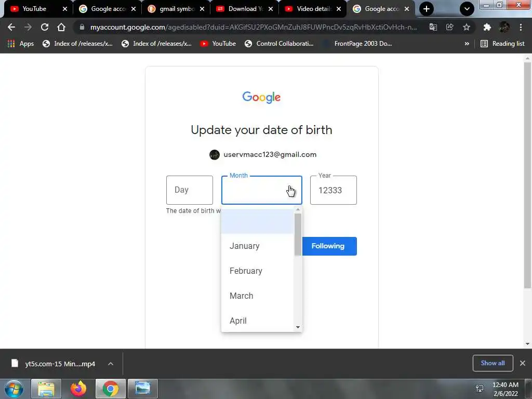Viewport: 532px width, 399px height.
Task: Select April from month list
Action: click(258, 321)
